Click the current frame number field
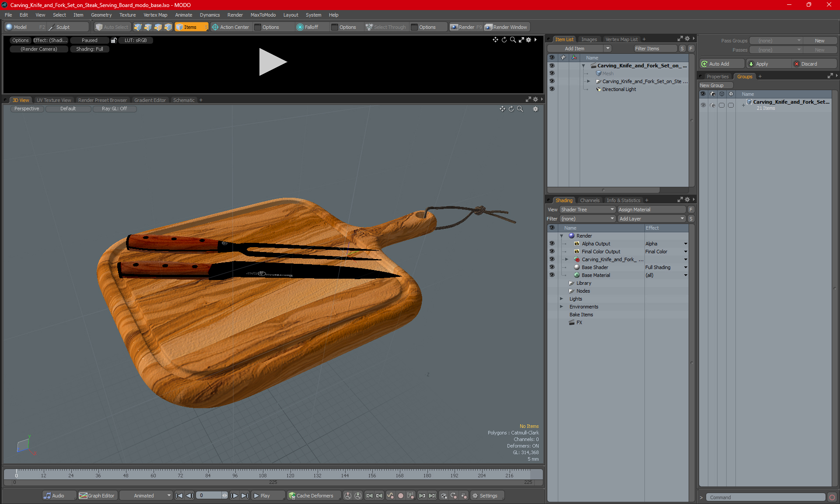Screen dimensions: 840x504 pos(209,496)
